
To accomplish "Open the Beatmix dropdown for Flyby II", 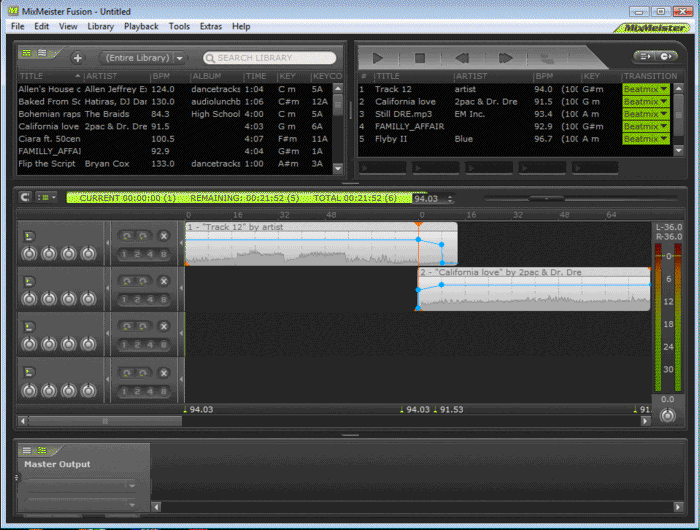I will click(646, 139).
